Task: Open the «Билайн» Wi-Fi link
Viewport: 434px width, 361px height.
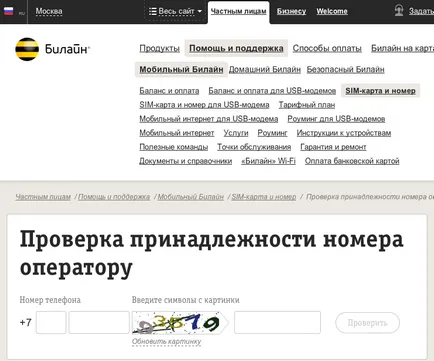Action: (268, 161)
